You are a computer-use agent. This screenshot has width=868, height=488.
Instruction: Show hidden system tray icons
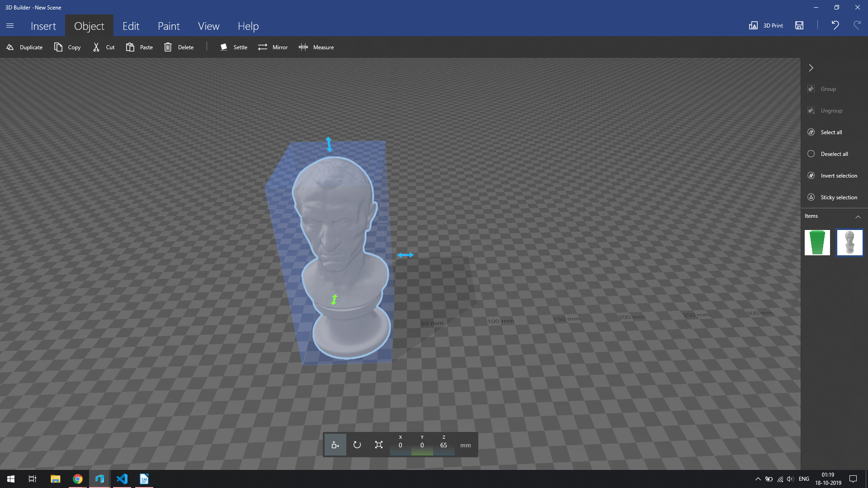(758, 479)
